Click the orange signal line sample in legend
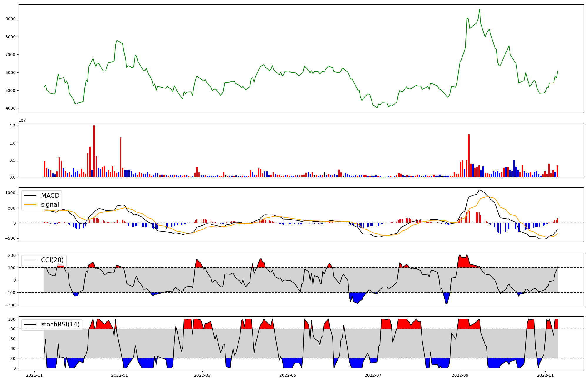The width and height of the screenshot is (588, 382). tap(30, 205)
